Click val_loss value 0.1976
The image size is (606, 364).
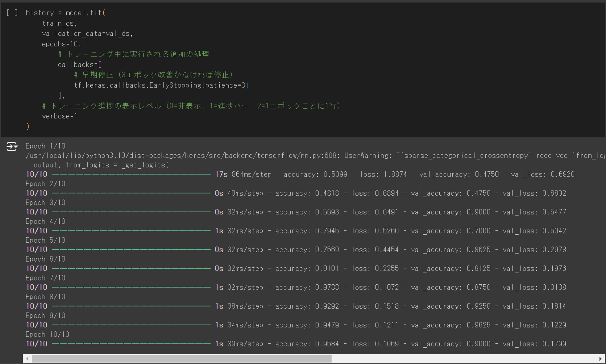(x=554, y=268)
